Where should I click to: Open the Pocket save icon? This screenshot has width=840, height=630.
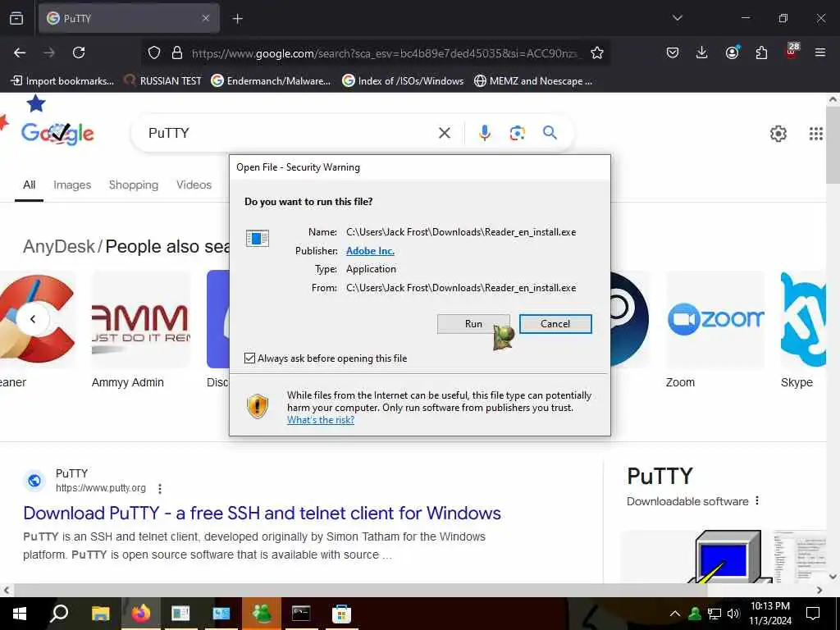coord(673,52)
